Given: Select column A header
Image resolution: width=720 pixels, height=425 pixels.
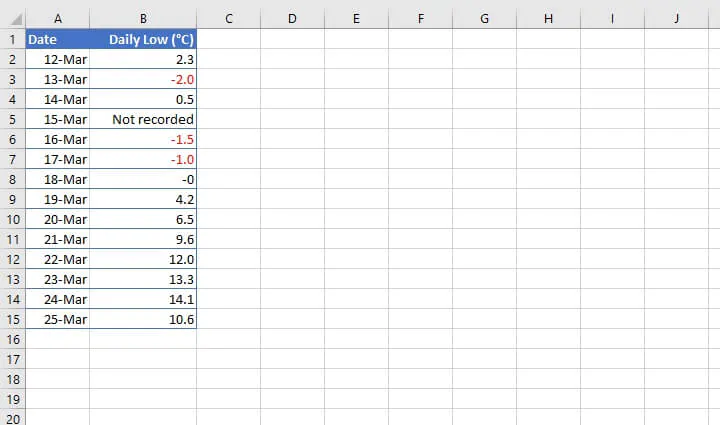Looking at the screenshot, I should click(x=58, y=18).
